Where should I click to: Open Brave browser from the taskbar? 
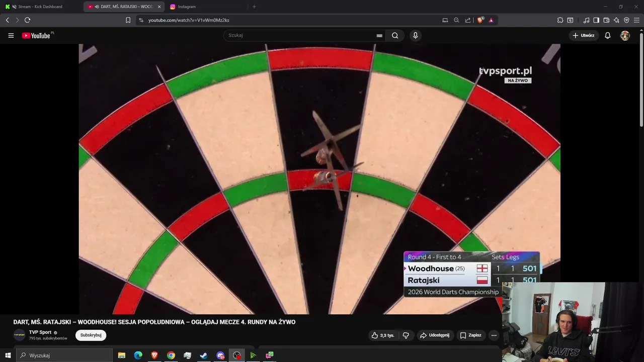tap(154, 355)
